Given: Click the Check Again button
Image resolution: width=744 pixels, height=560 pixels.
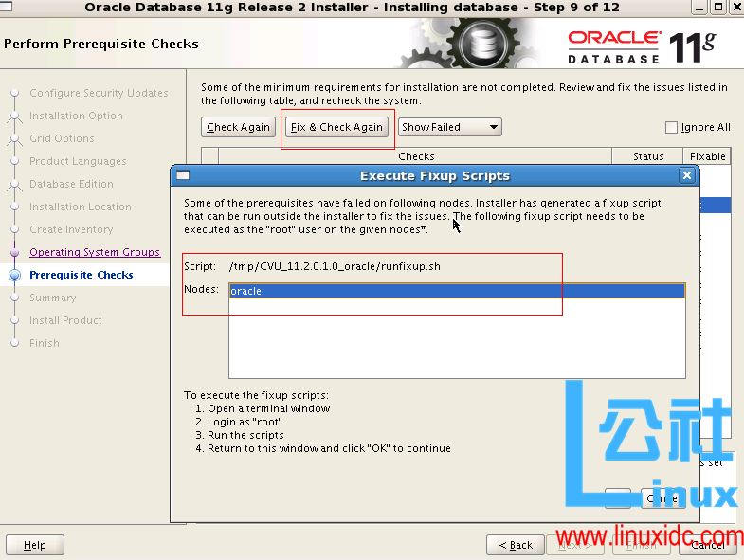Looking at the screenshot, I should (x=238, y=127).
